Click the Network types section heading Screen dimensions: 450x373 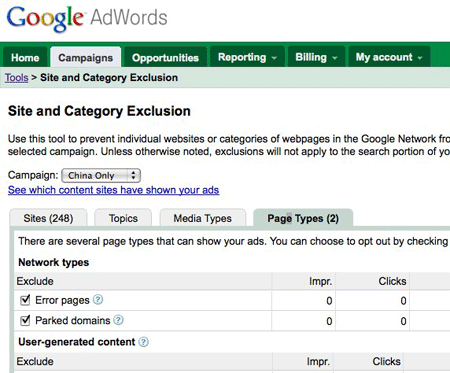click(54, 262)
